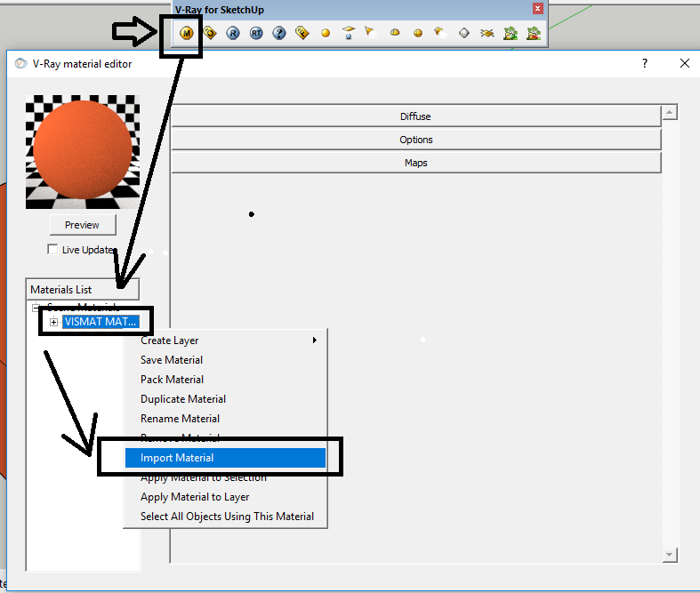Start render with the R icon
Screen dimensions: 700x593
click(233, 33)
